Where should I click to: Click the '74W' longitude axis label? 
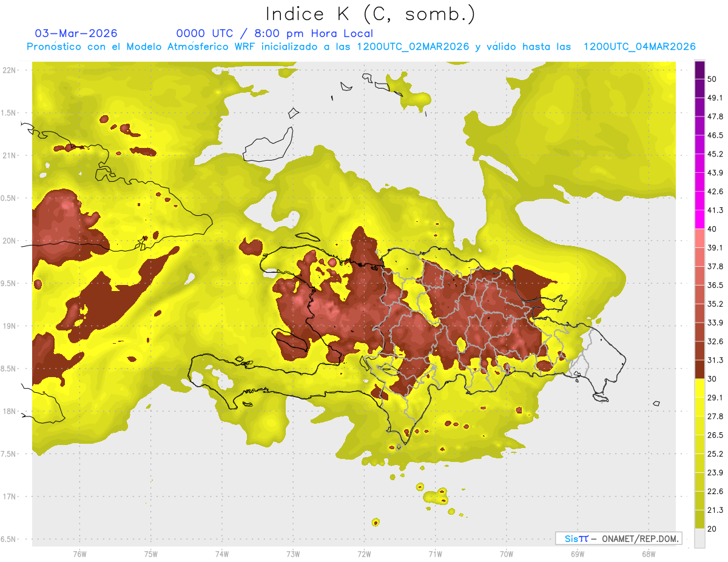pos(221,554)
